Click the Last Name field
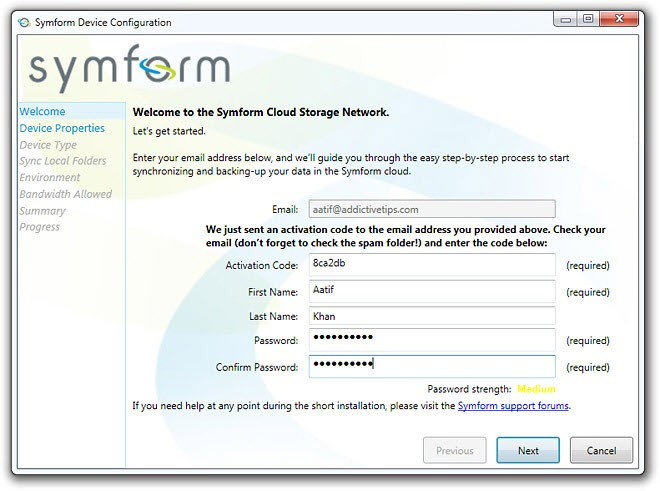This screenshot has width=660, height=491. pos(432,316)
